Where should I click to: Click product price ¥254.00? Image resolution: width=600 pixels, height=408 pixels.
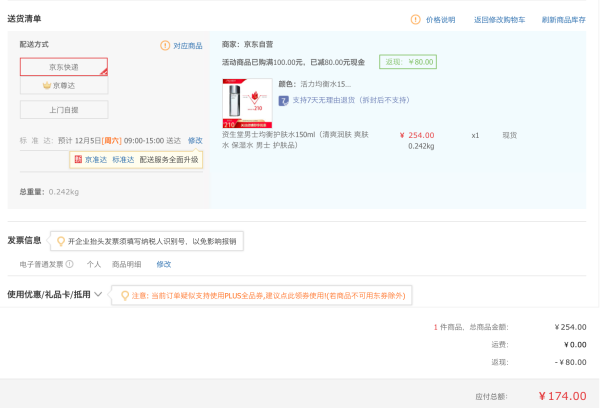[417, 135]
